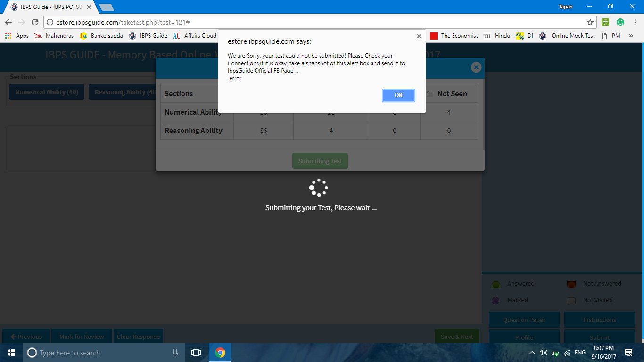Open the Hindu bookmark
The height and width of the screenshot is (362, 644).
497,36
